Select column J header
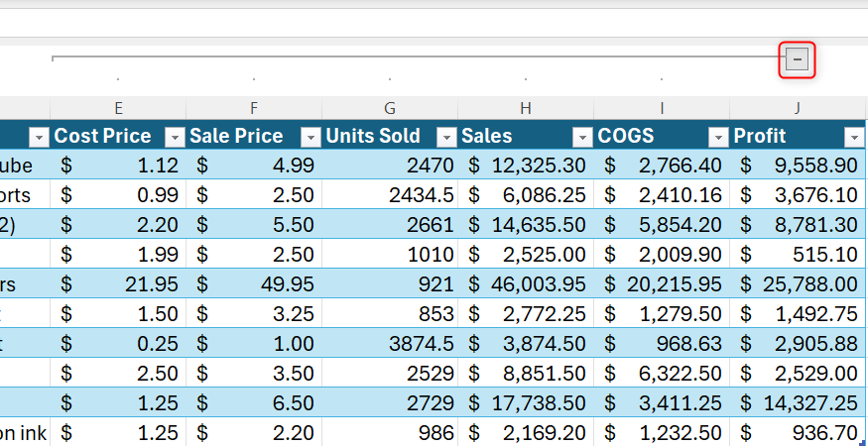Screen dimensions: 868x446 (x=798, y=108)
